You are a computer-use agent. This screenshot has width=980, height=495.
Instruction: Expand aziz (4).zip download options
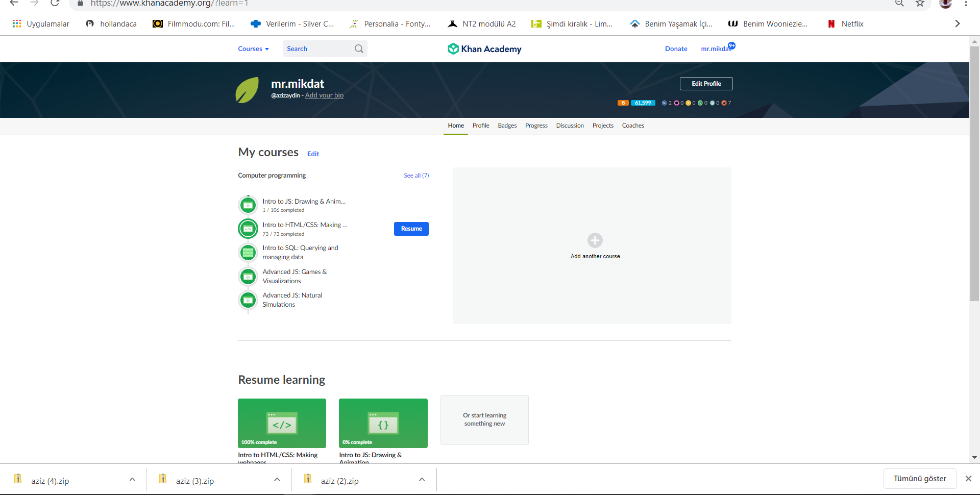(x=132, y=480)
